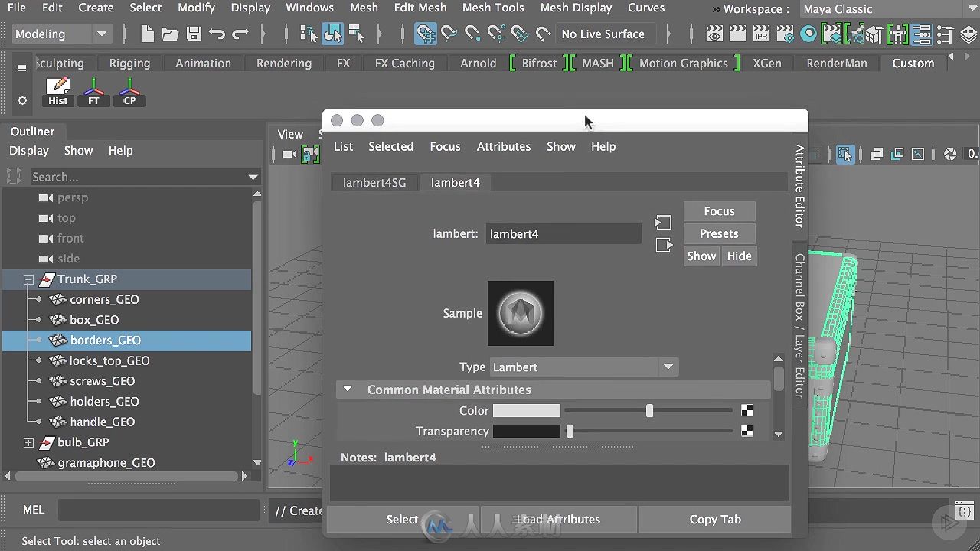Open the Modeling menu set dropdown
This screenshot has width=980, height=551.
61,34
